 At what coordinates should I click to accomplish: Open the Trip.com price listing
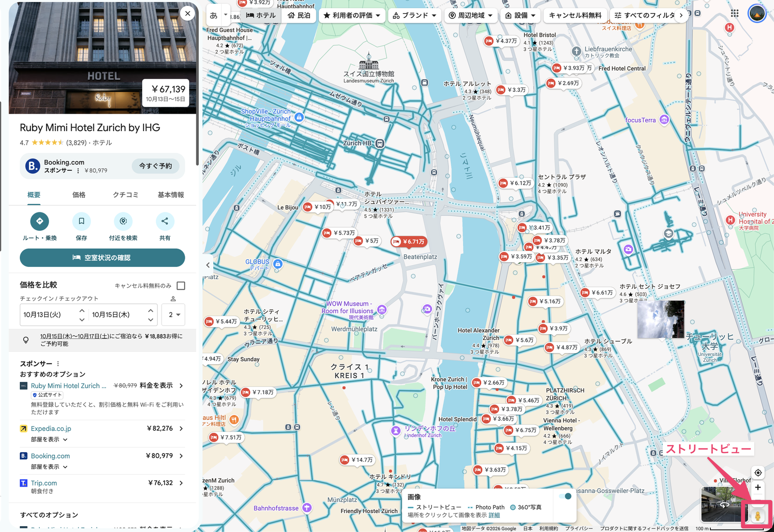[102, 487]
